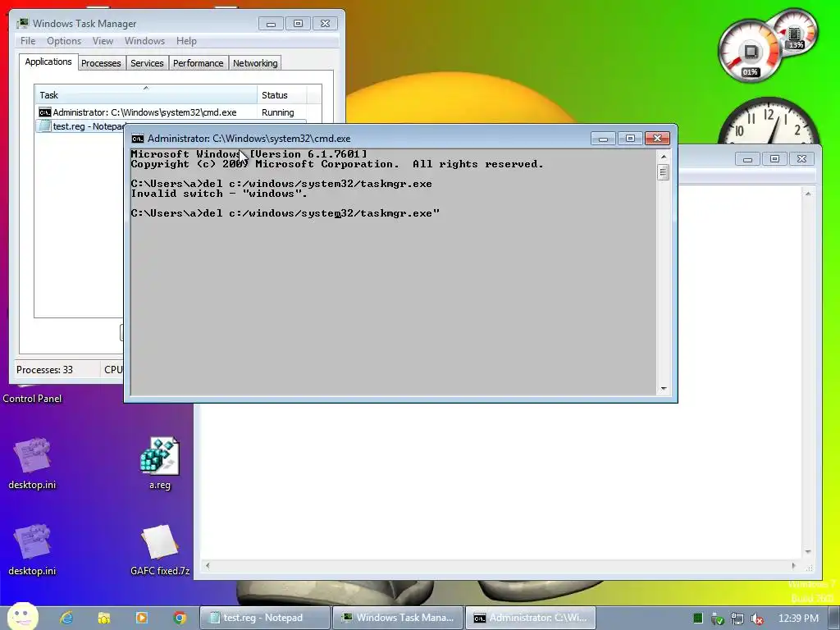This screenshot has width=840, height=630.
Task: Open Windows Explorer from the taskbar
Action: pos(104,618)
